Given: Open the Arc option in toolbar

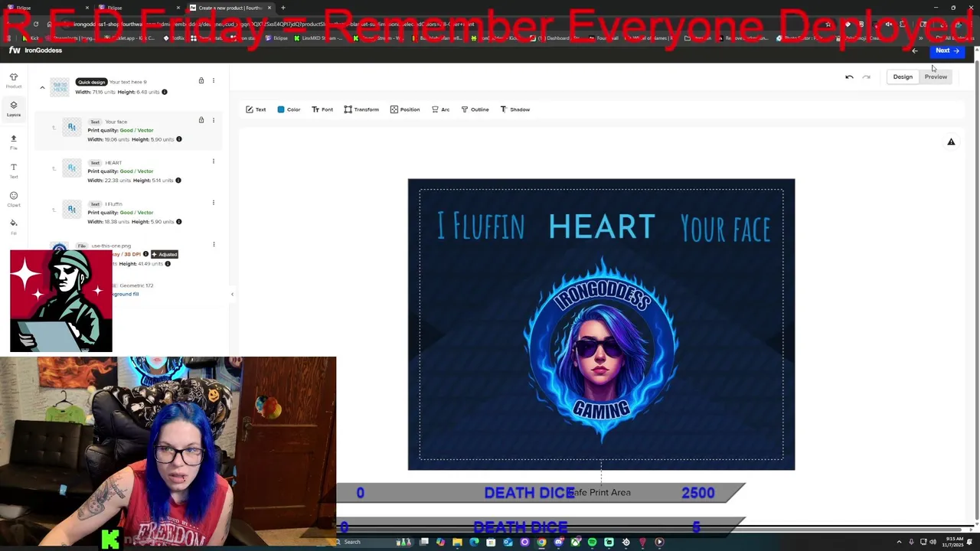Looking at the screenshot, I should tap(440, 109).
